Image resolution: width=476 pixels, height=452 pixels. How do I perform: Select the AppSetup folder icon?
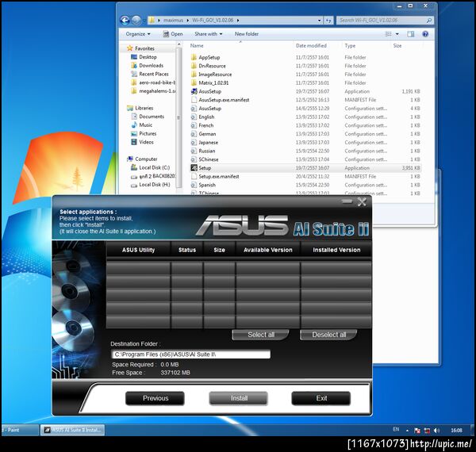(x=194, y=57)
